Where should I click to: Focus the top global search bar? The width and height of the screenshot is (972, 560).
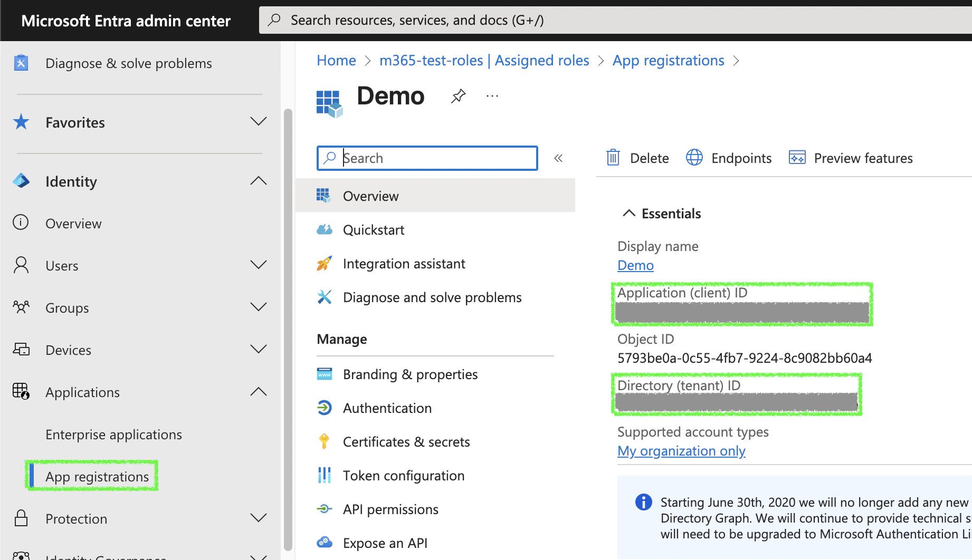tap(612, 20)
